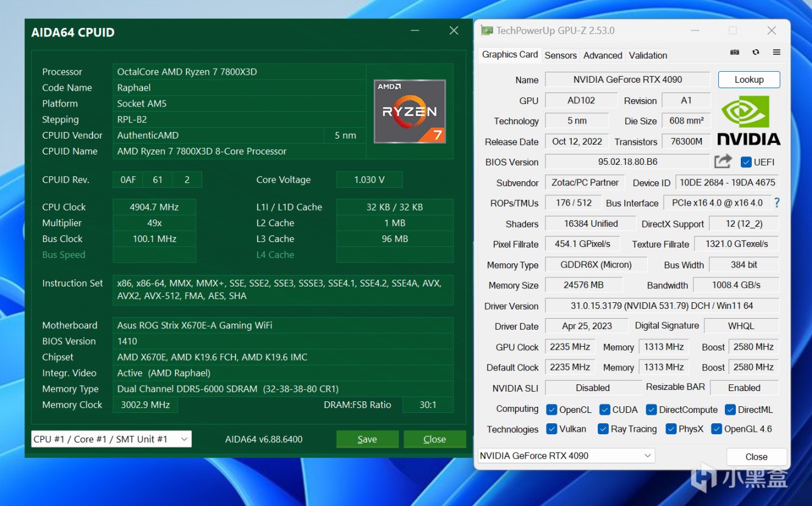Click the GPU-Z Name field at the top
Viewport: 812px width, 506px height.
click(x=628, y=80)
